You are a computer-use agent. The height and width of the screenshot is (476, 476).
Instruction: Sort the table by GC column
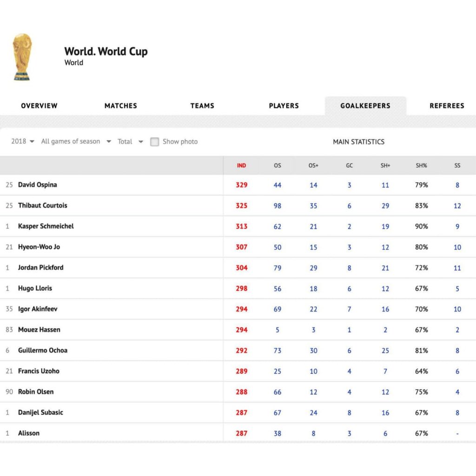click(349, 165)
